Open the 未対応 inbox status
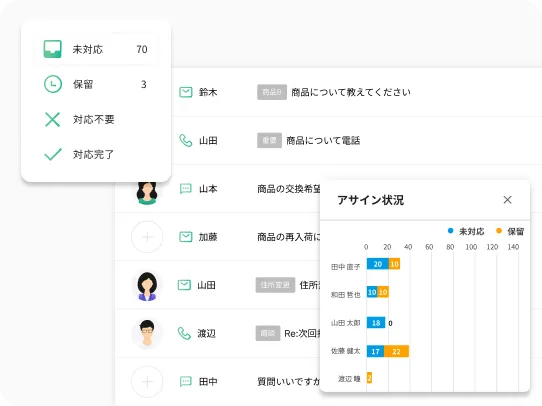 [96, 49]
